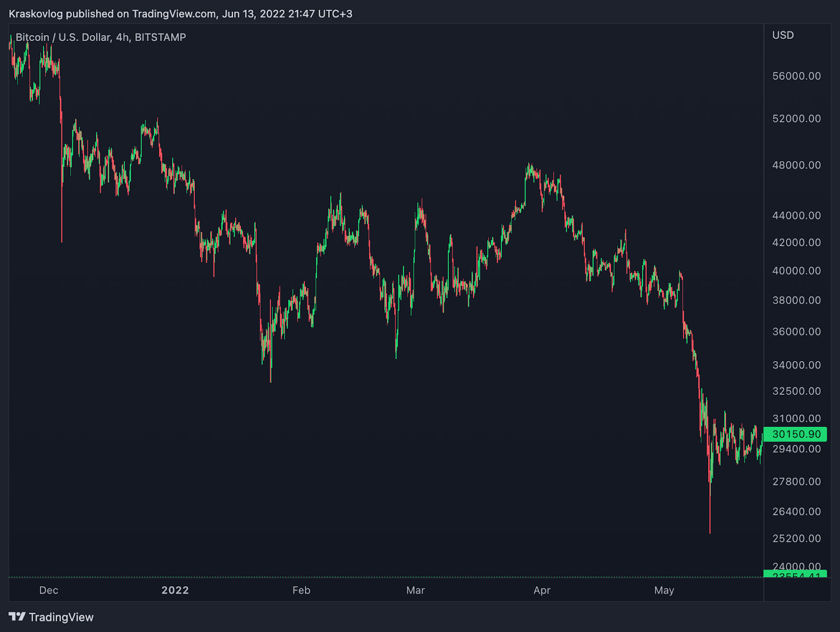Select the Apr label on the time axis

coord(542,590)
